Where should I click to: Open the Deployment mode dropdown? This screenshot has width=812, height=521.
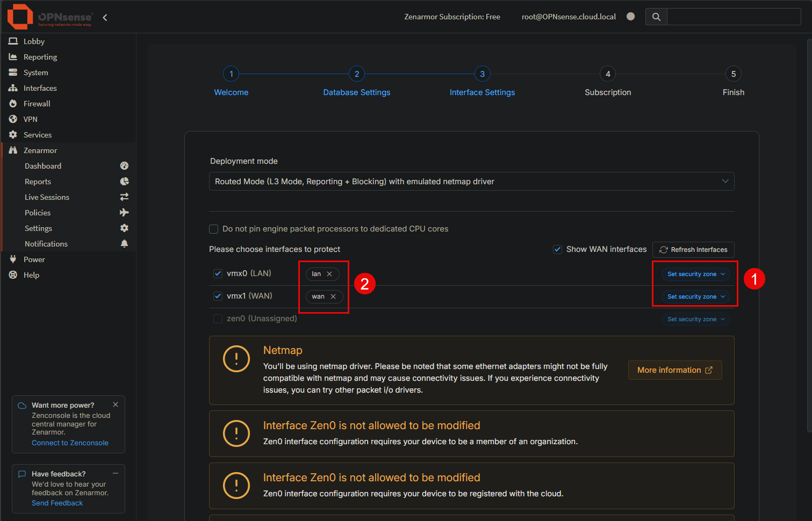pos(471,181)
